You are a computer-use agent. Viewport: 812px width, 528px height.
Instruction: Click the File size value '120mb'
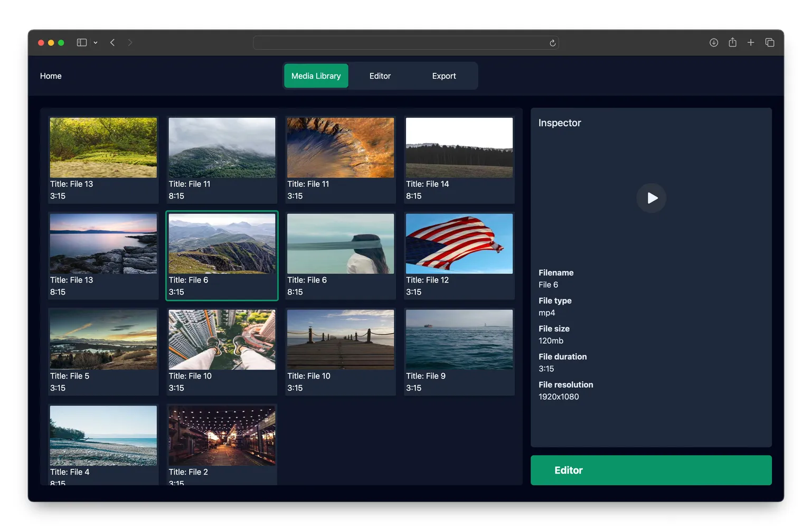551,341
